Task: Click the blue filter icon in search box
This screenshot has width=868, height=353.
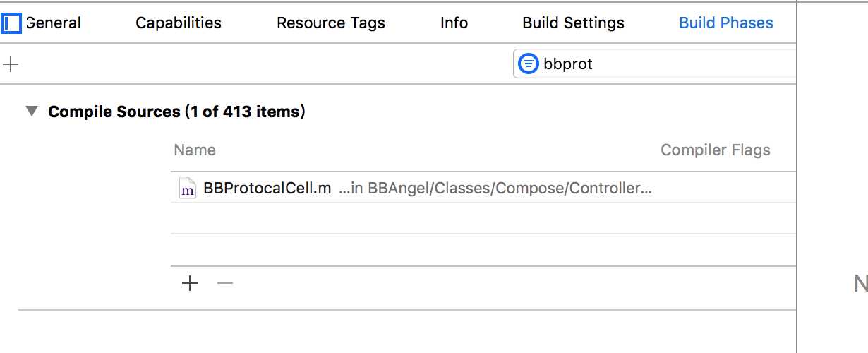Action: tap(528, 64)
